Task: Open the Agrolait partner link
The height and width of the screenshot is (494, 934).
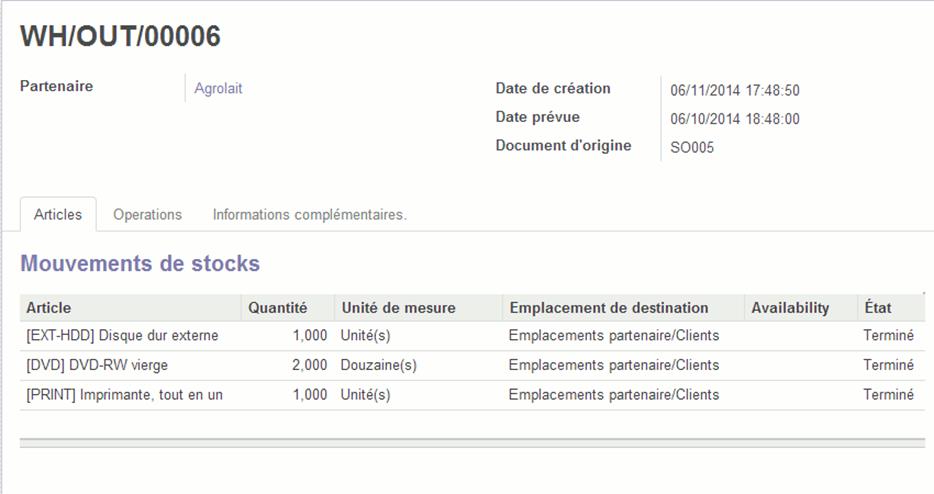Action: click(218, 88)
